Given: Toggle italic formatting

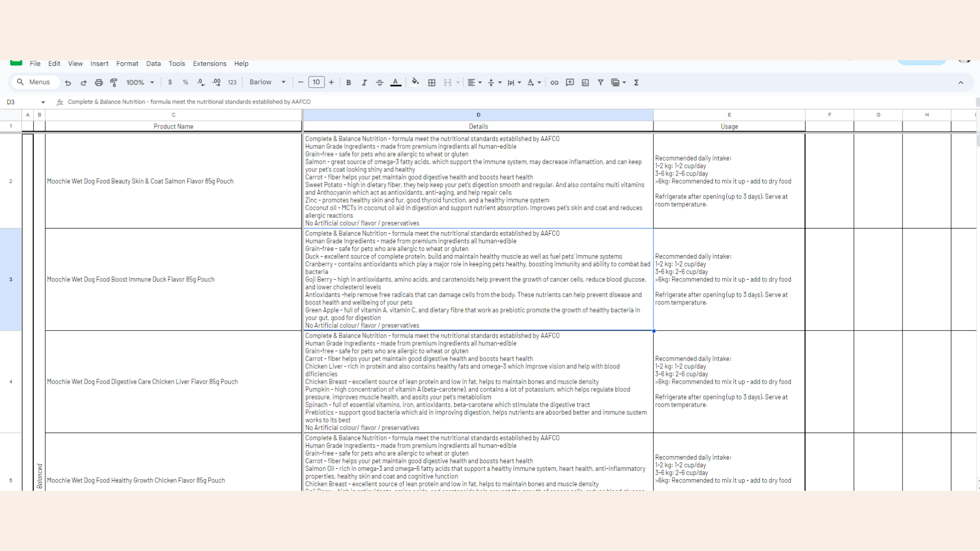Looking at the screenshot, I should pyautogui.click(x=364, y=82).
